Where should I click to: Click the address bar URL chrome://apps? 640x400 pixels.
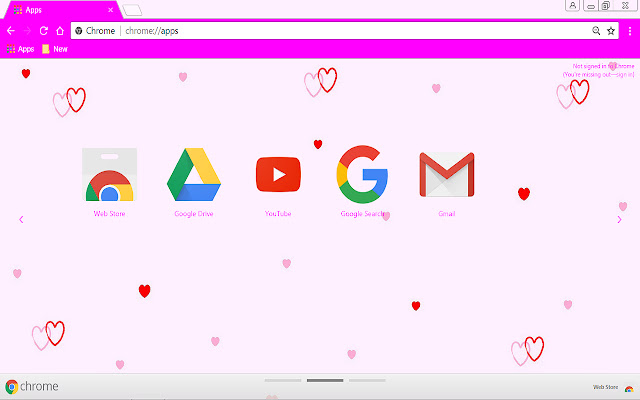[x=152, y=31]
